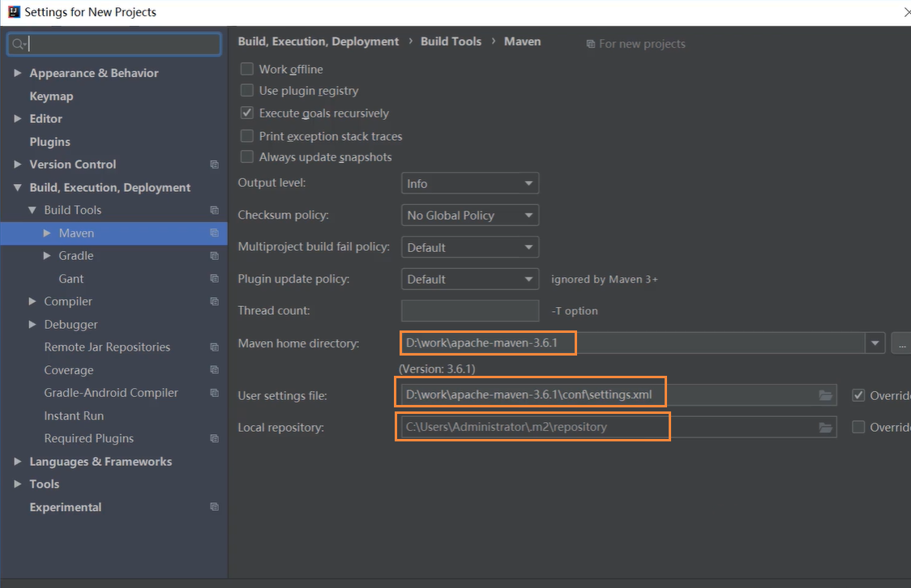The image size is (911, 588).
Task: Expand the Debugger tree node
Action: pyautogui.click(x=32, y=325)
